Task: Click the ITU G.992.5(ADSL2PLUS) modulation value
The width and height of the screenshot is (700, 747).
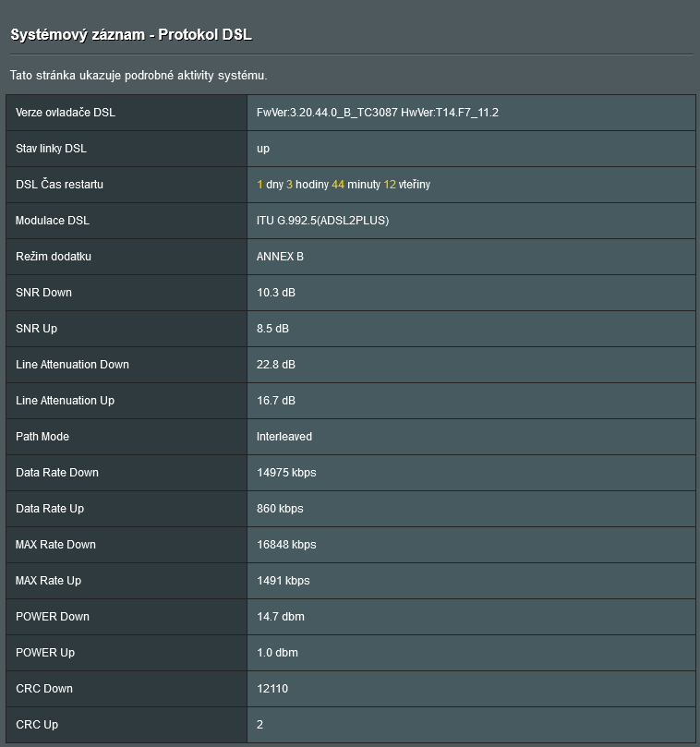Action: (x=322, y=221)
